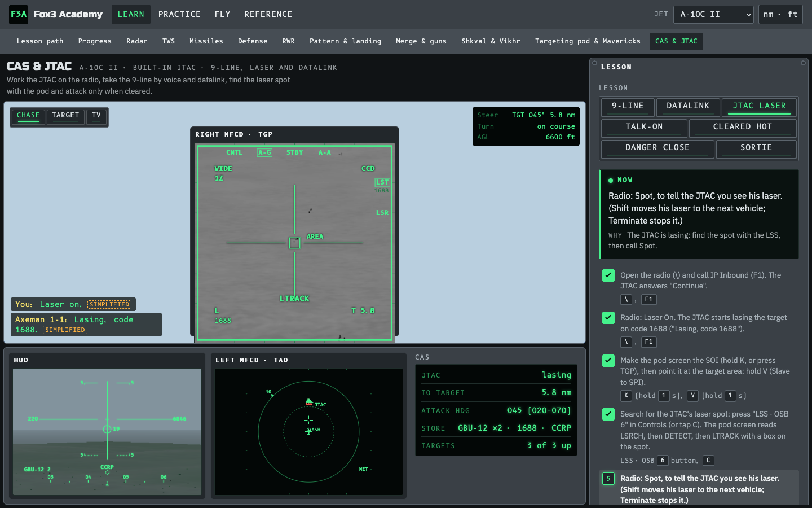Open the JET aircraft dropdown
This screenshot has height=508, width=812.
pyautogui.click(x=713, y=14)
